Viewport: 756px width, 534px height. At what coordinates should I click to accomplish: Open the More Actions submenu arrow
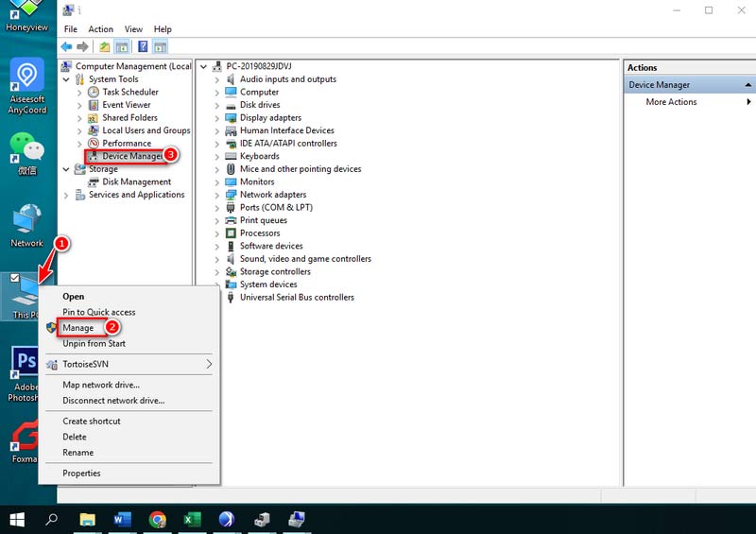[x=748, y=102]
